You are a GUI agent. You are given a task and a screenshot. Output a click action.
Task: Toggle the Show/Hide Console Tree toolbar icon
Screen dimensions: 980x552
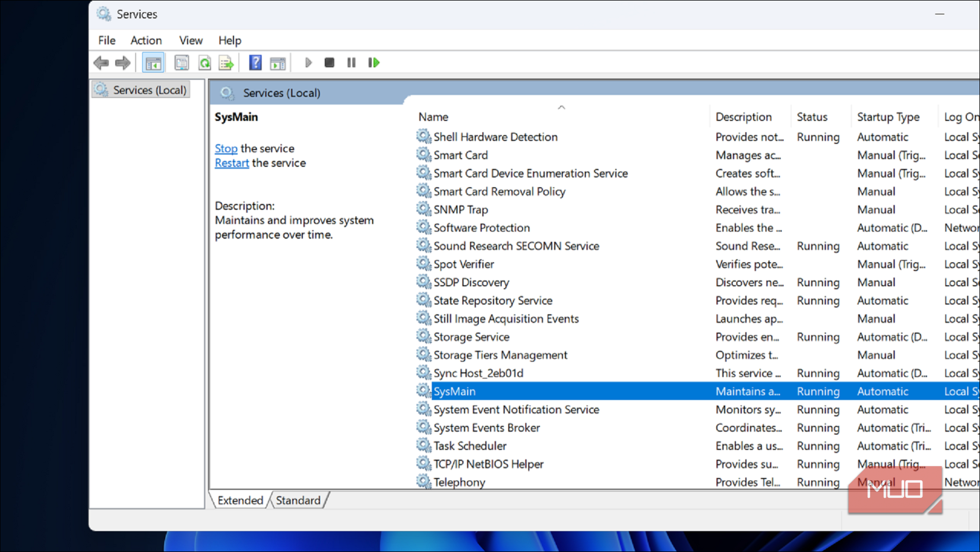coord(153,62)
